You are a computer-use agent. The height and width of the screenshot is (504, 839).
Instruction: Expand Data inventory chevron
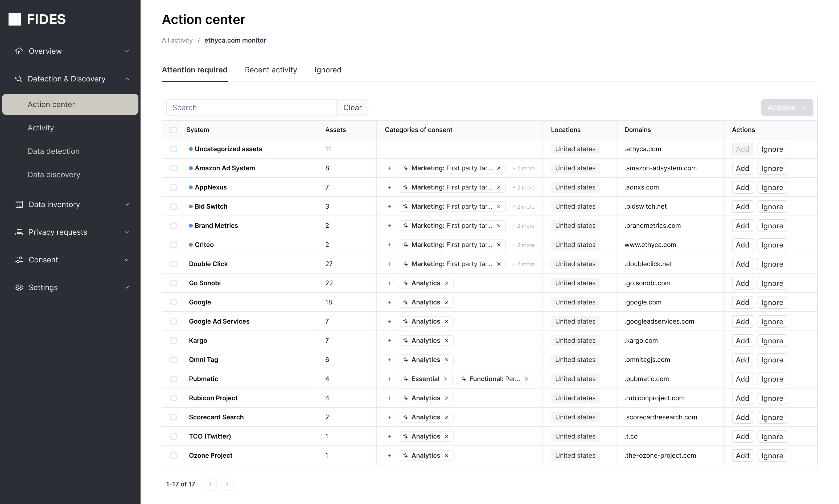click(x=127, y=204)
